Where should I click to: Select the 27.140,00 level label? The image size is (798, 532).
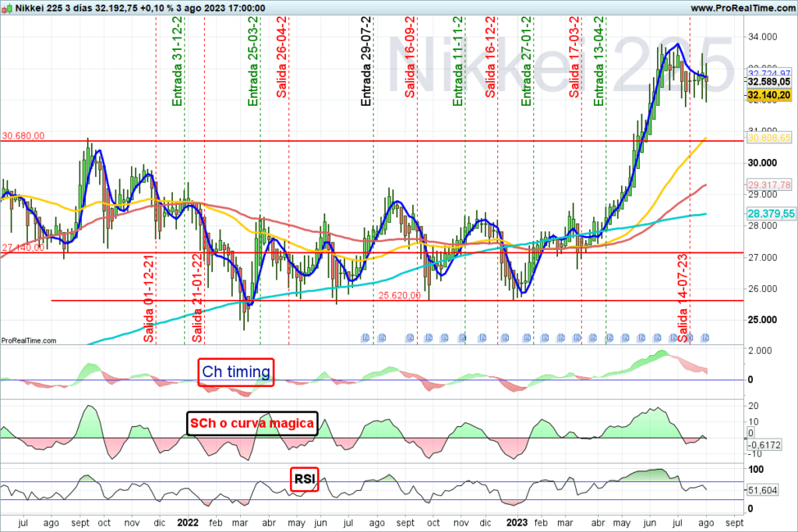pyautogui.click(x=23, y=248)
